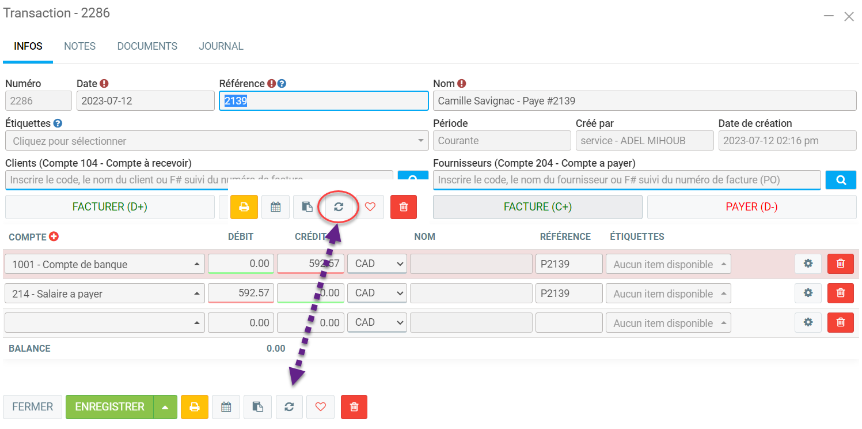Click the calendar icon in the upper toolbar
The image size is (862, 429).
point(276,207)
